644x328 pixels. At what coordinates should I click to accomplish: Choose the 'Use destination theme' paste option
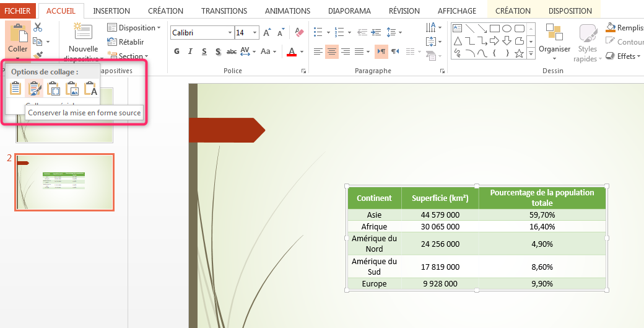[x=15, y=89]
